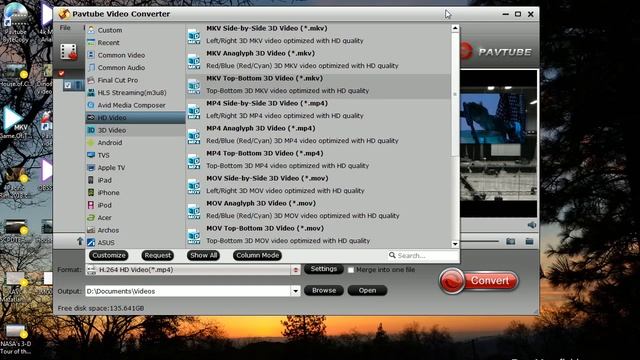Image resolution: width=640 pixels, height=360 pixels.
Task: Click the Customize button
Action: 109,256
